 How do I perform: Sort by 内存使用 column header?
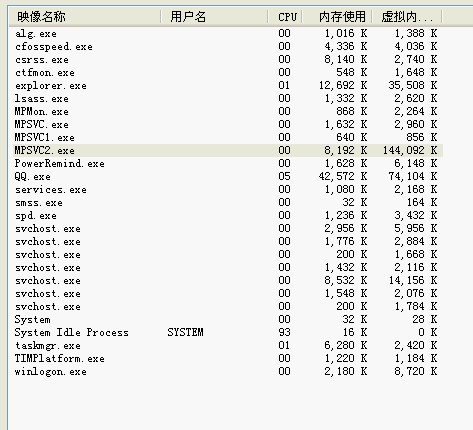337,16
